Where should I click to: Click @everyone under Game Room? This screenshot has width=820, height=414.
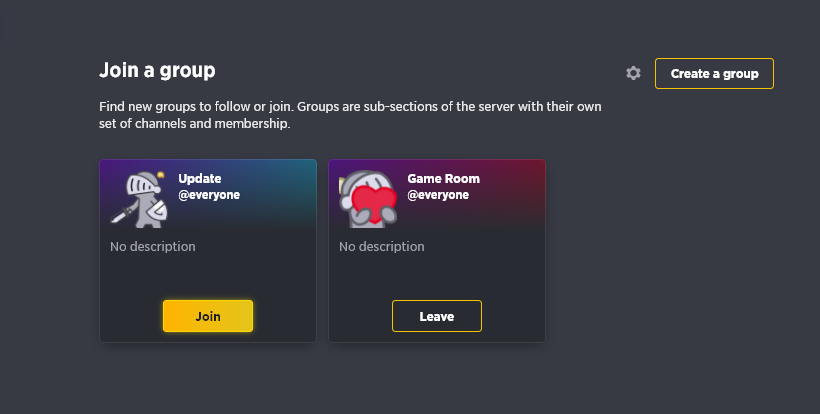point(438,195)
